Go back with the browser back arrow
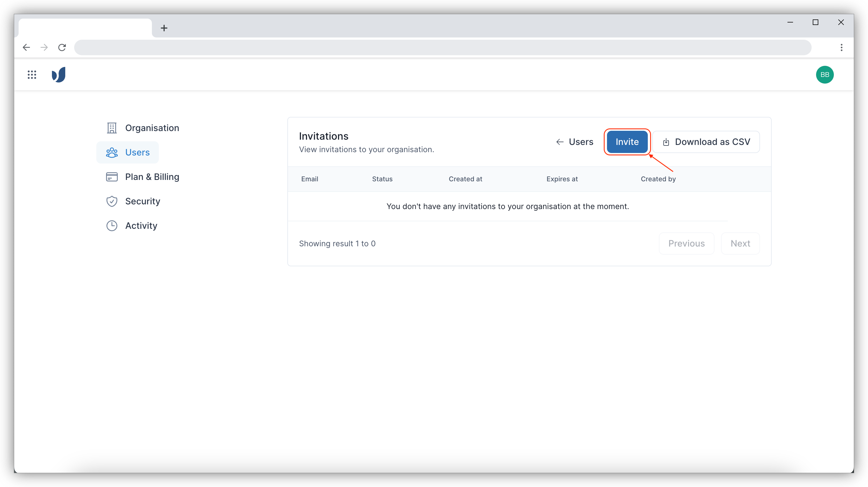The height and width of the screenshot is (487, 868). coord(26,47)
